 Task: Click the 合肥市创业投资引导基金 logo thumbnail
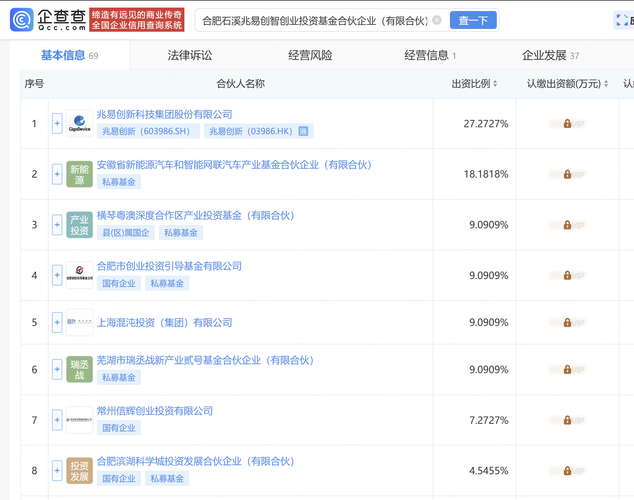pyautogui.click(x=79, y=275)
